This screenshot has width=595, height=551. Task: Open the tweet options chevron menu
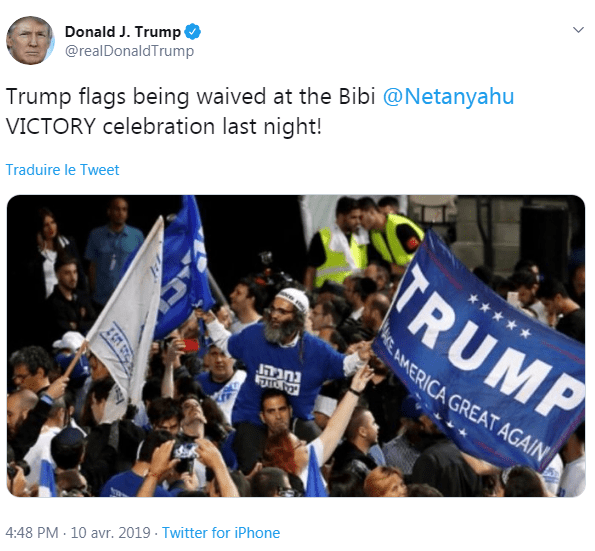coord(578,30)
